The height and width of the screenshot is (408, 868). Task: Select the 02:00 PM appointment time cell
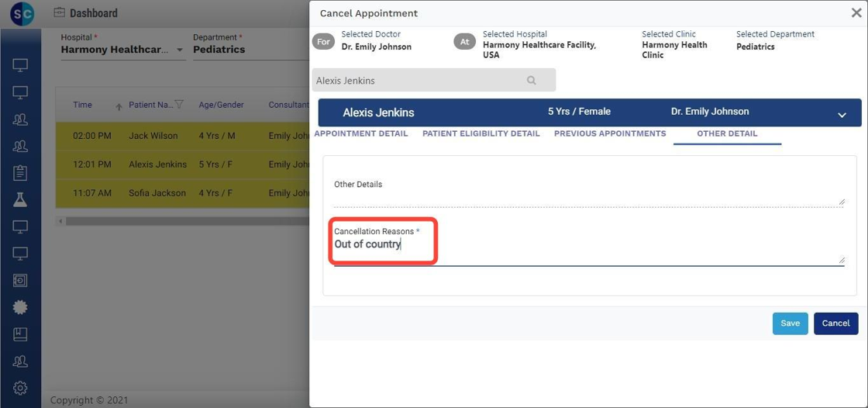92,136
